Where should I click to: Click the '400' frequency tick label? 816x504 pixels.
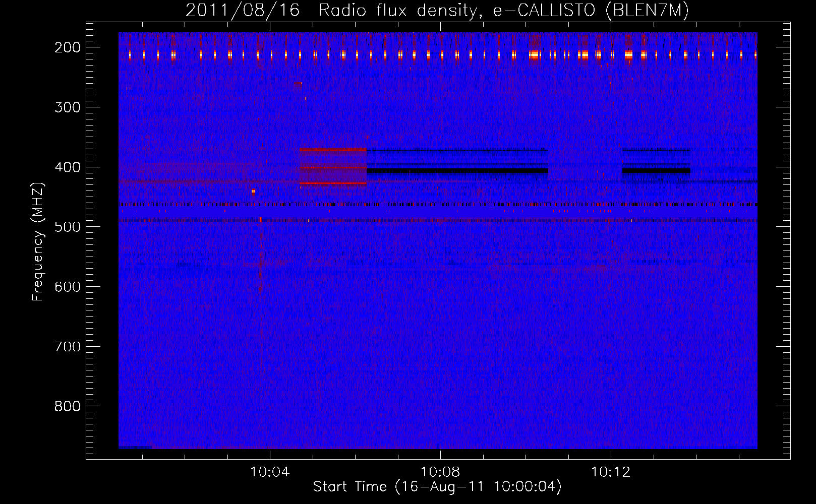(x=68, y=167)
